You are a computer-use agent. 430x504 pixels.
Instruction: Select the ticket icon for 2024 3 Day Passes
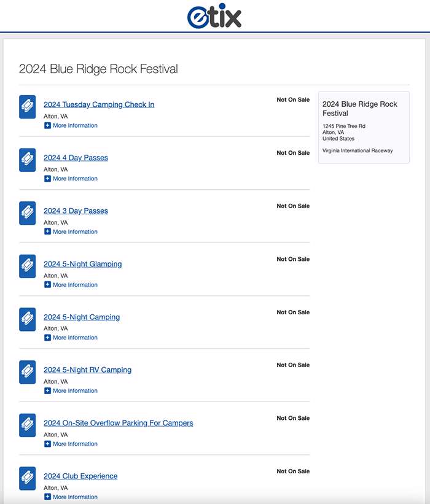click(x=28, y=213)
